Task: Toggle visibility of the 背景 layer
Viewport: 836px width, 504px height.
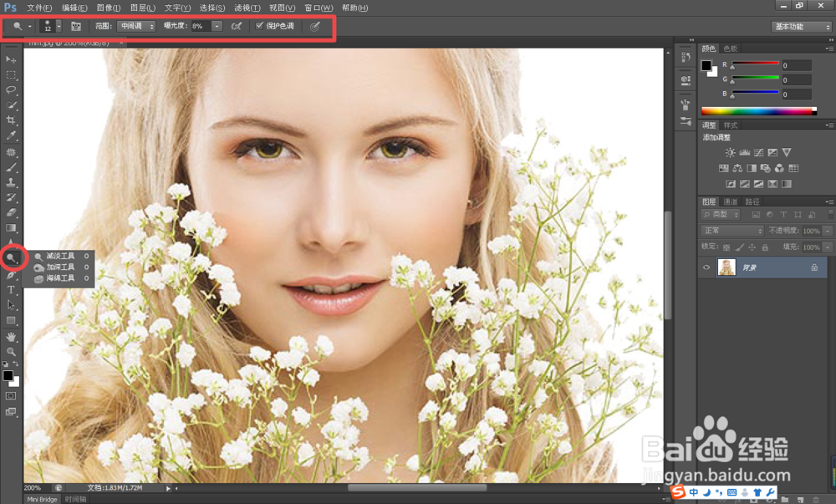Action: [x=706, y=267]
